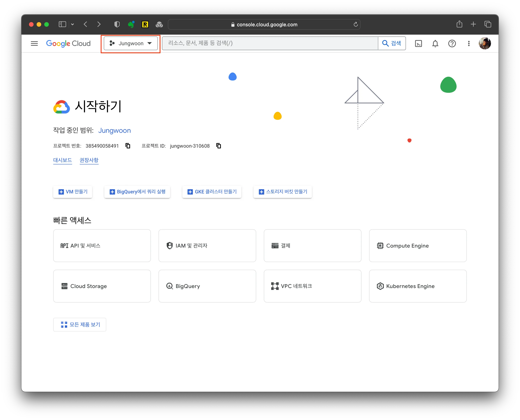Click the VPC 네트워크 icon
The height and width of the screenshot is (420, 520).
coord(275,286)
